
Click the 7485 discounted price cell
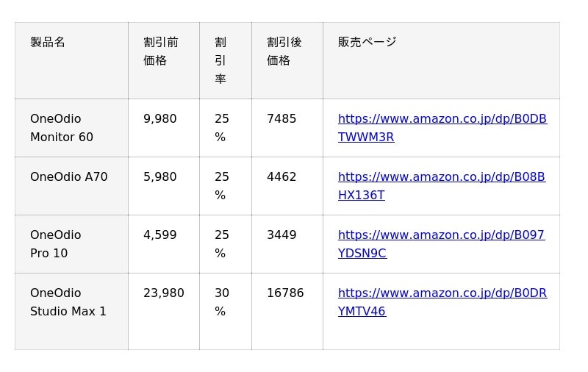tap(282, 119)
